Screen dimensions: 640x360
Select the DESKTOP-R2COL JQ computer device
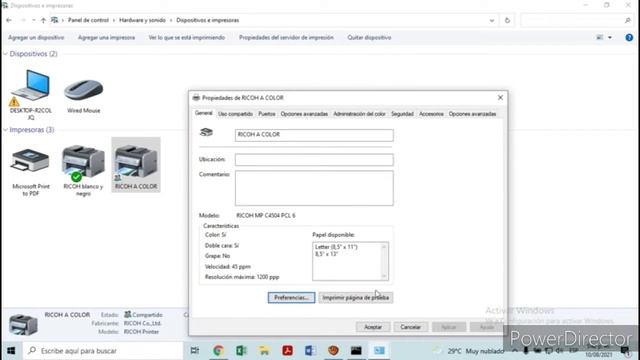point(31,95)
